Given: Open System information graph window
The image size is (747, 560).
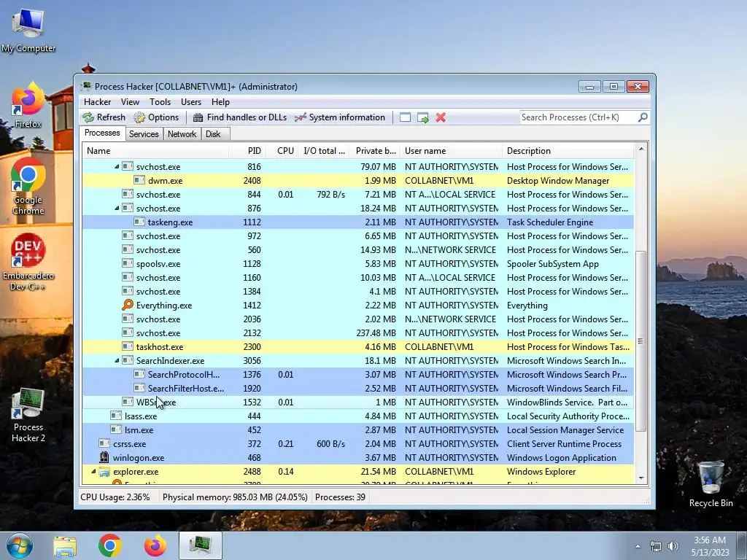Looking at the screenshot, I should point(340,117).
